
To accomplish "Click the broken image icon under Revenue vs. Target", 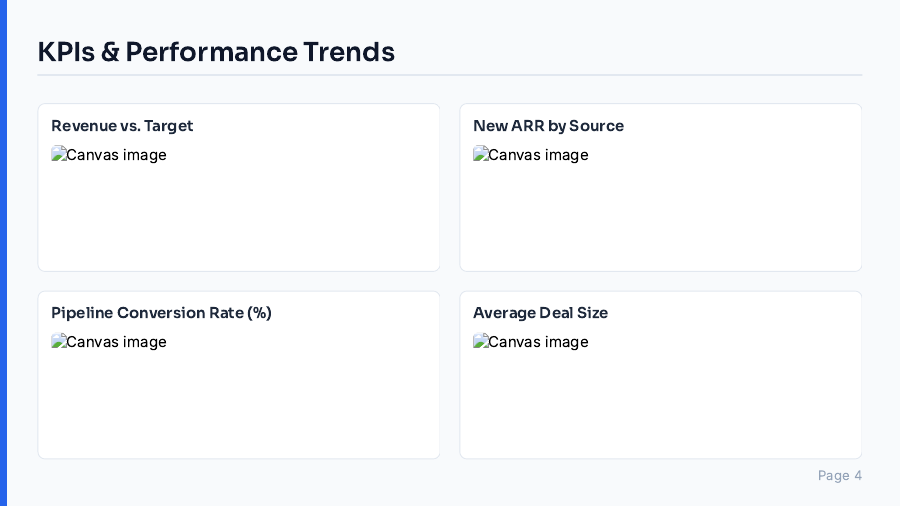I will 58,154.
